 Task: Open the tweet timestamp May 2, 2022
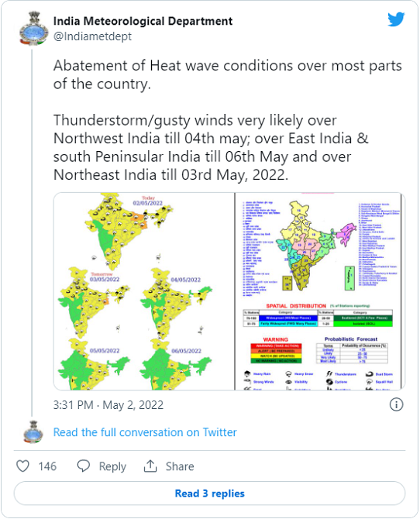pyautogui.click(x=108, y=405)
